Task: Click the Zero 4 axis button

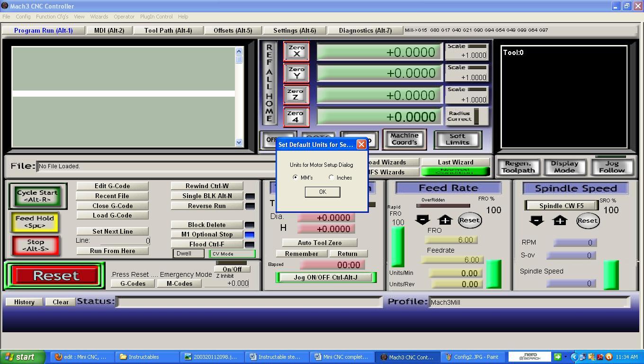Action: [x=296, y=117]
